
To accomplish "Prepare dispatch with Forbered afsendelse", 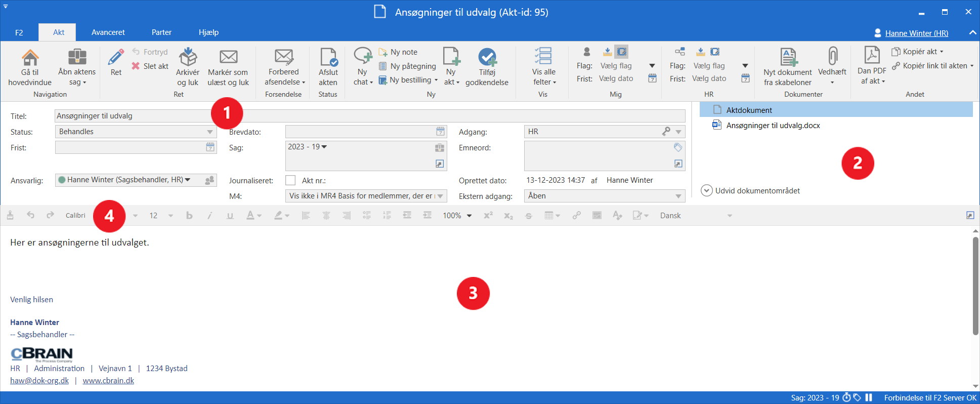I will [284, 67].
